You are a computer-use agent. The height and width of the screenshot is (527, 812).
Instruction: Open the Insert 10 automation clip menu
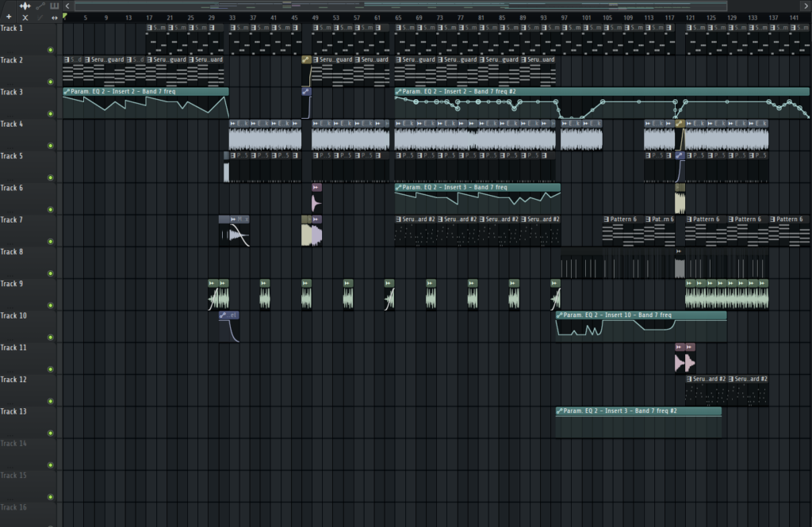[x=560, y=315]
